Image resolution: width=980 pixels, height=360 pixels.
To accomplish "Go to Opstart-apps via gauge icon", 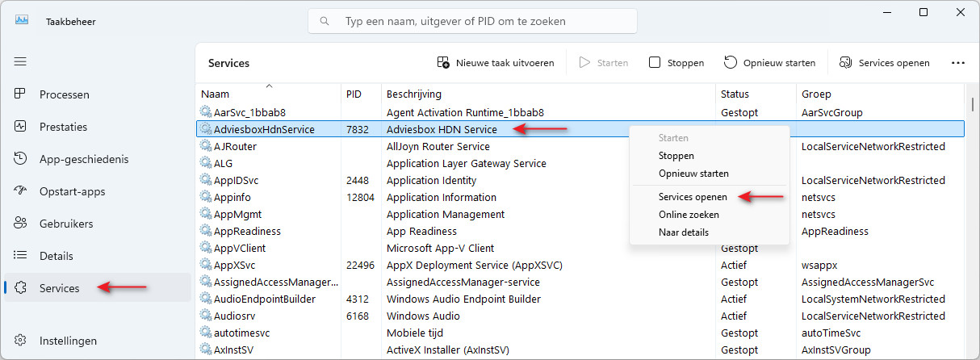I will [x=21, y=191].
